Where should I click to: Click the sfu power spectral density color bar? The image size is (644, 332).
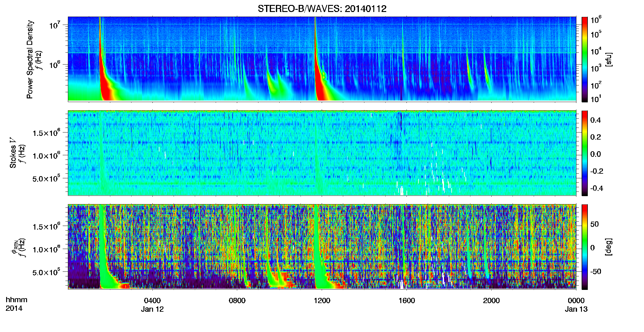[585, 59]
